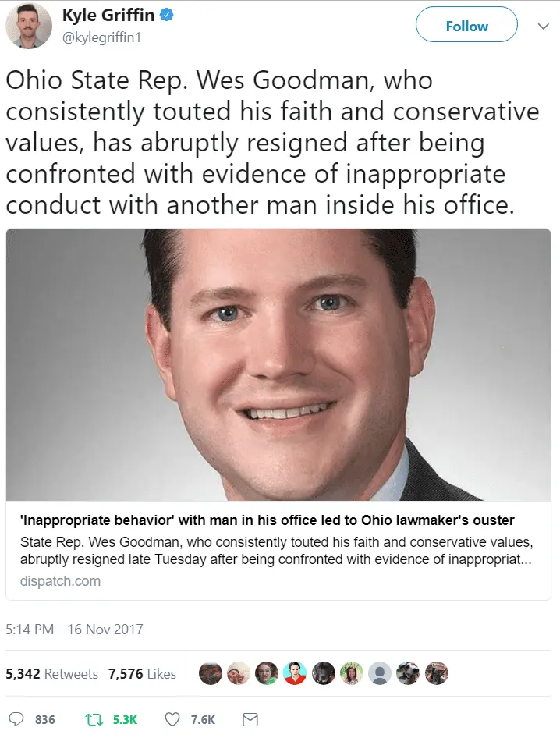Viewport: 560px width, 738px height.
Task: Click the first liker's avatar in row
Action: coord(211,673)
